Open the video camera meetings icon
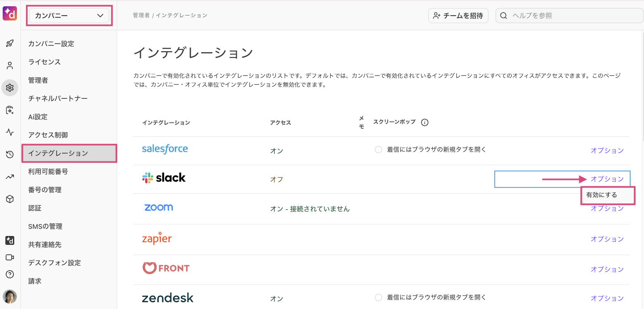The height and width of the screenshot is (309, 644). [10, 257]
